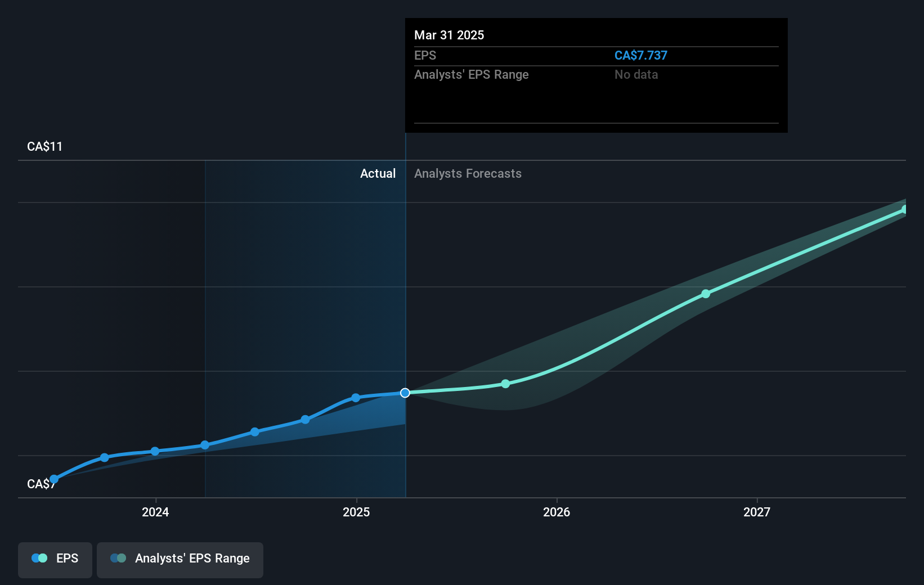Click the Mar 31 2025 tooltip date
924x585 pixels.
point(449,35)
